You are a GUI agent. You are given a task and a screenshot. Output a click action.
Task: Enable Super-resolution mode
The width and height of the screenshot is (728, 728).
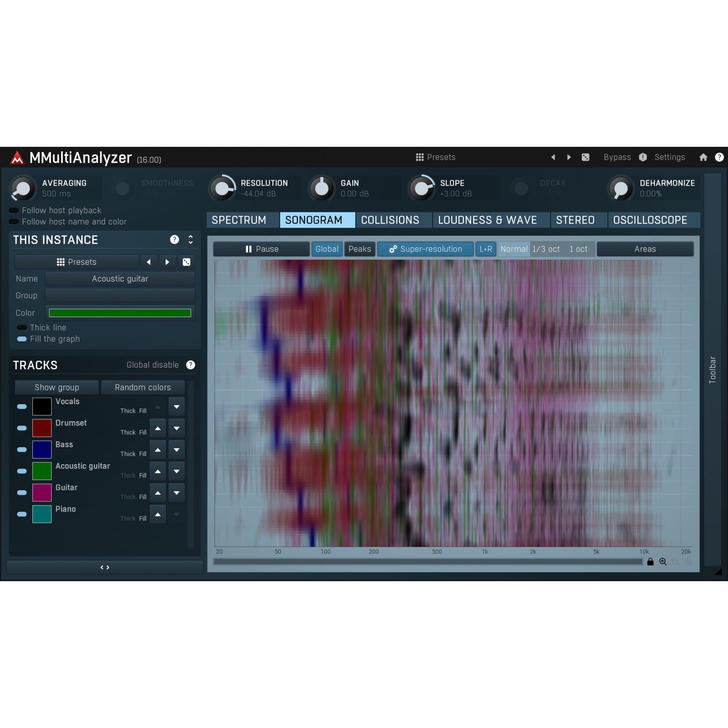click(x=425, y=249)
